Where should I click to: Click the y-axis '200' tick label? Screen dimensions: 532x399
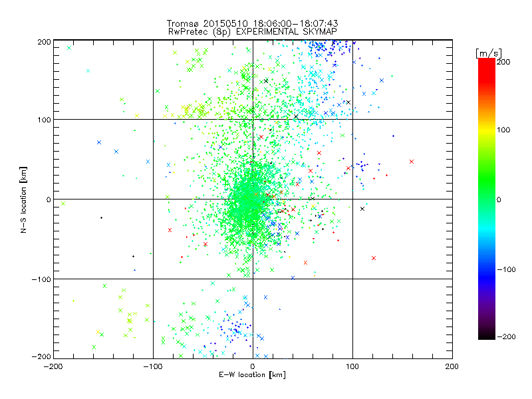pos(44,42)
